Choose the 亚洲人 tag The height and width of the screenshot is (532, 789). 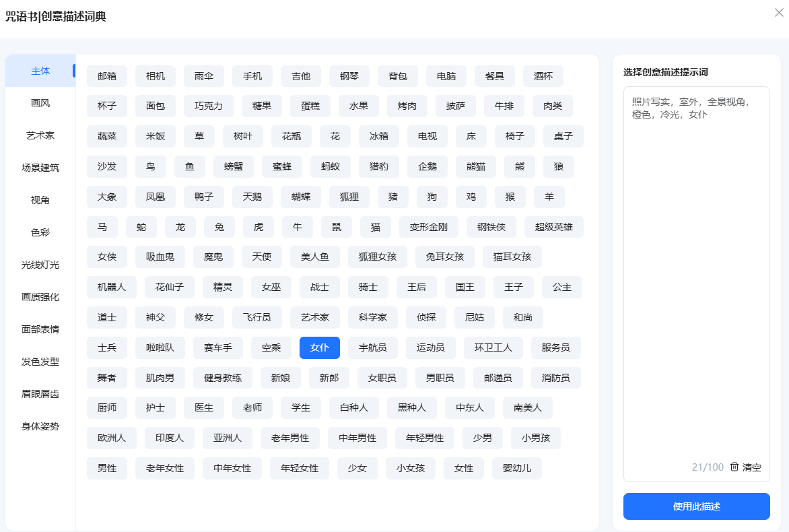point(228,438)
